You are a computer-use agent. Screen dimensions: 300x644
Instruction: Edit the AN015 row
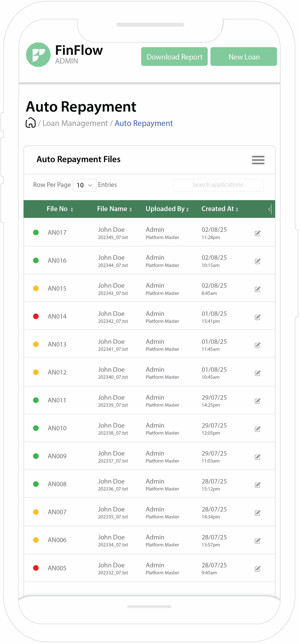pos(257,289)
